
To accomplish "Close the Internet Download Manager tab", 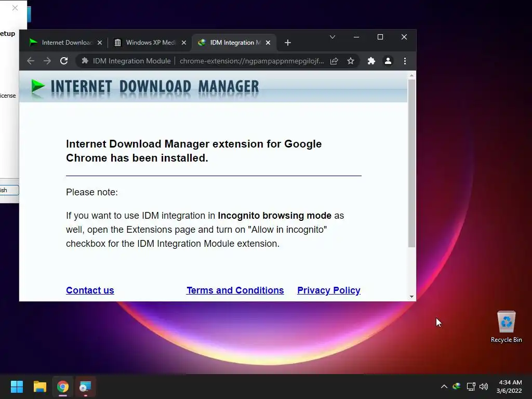I will tap(100, 43).
